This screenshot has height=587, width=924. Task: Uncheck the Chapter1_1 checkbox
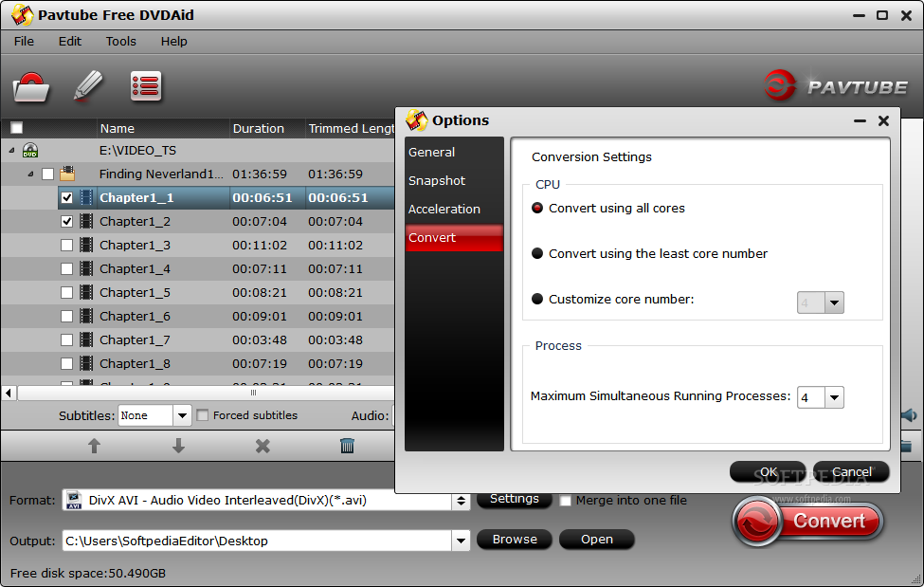tap(66, 197)
